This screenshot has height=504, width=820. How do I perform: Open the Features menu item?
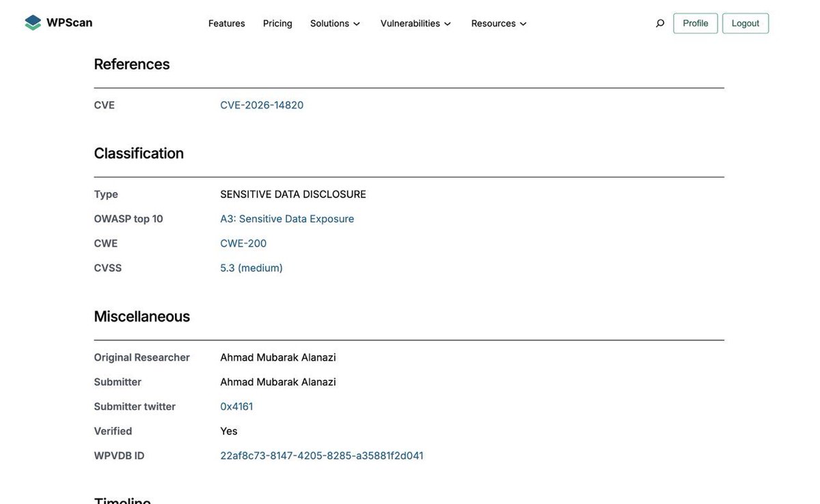(227, 23)
